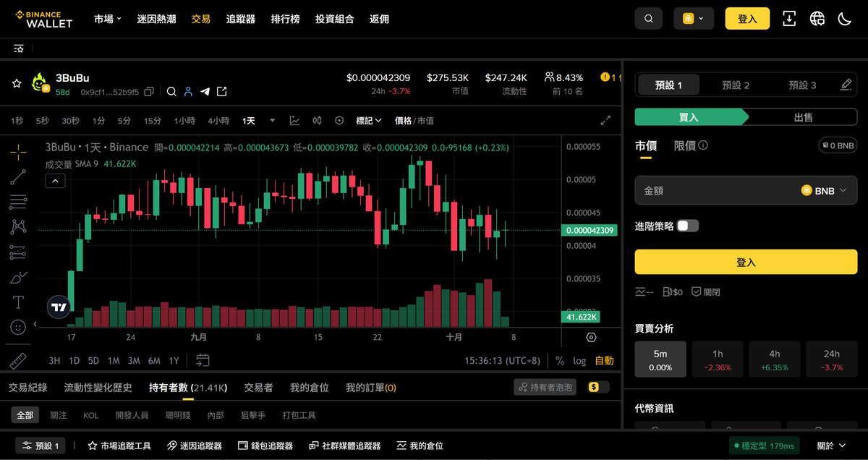Edit presets with the pencil icon

coord(846,85)
